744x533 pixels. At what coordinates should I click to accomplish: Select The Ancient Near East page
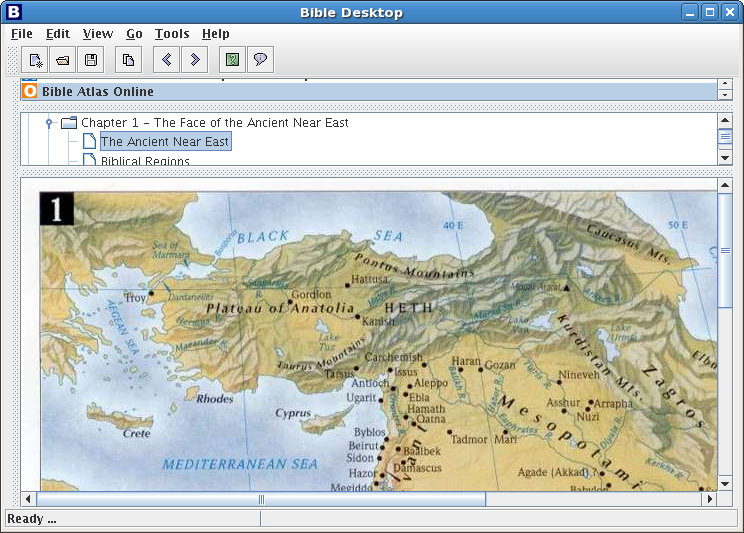(164, 142)
